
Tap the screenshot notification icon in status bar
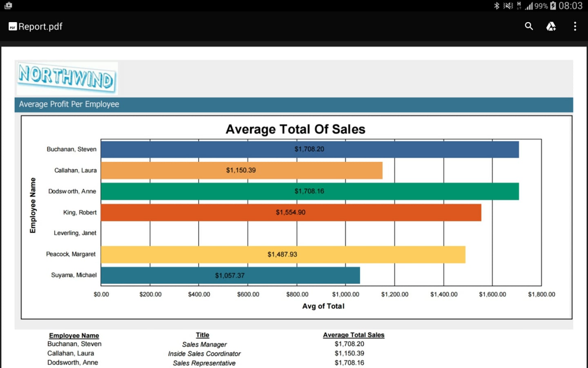[x=8, y=5]
